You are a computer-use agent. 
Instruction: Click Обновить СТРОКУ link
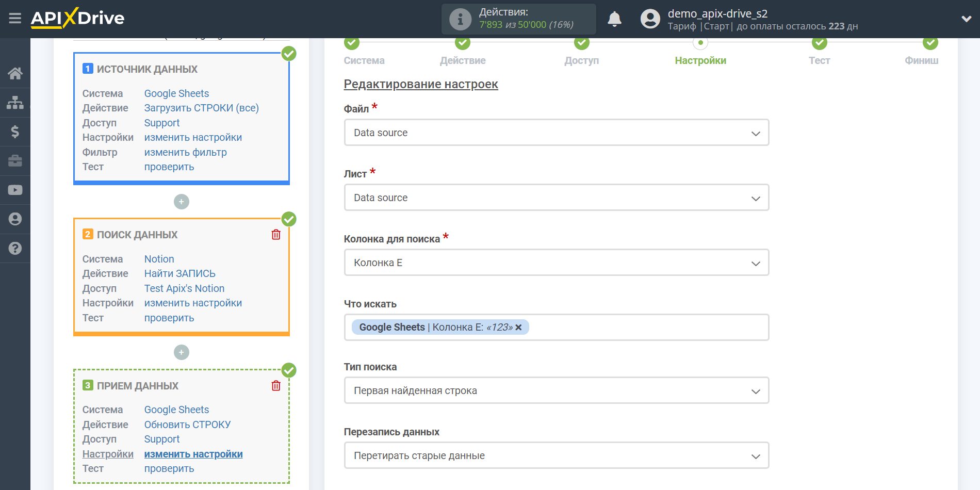(187, 424)
